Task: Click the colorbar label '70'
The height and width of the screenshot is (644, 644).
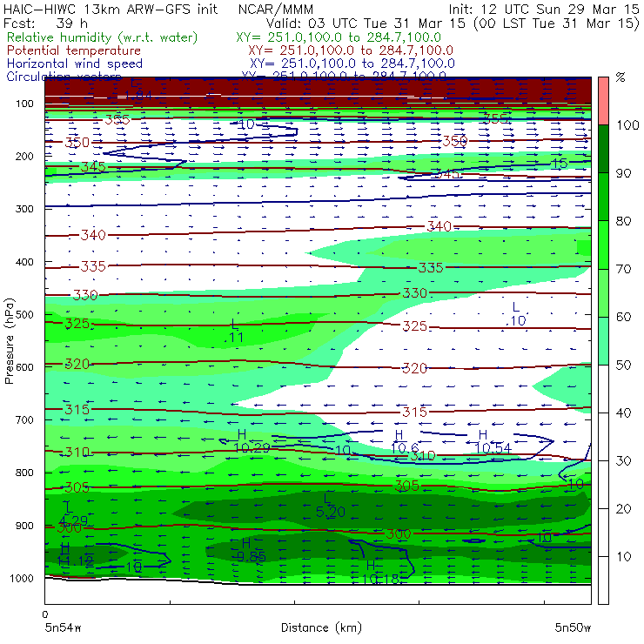Action: [623, 269]
